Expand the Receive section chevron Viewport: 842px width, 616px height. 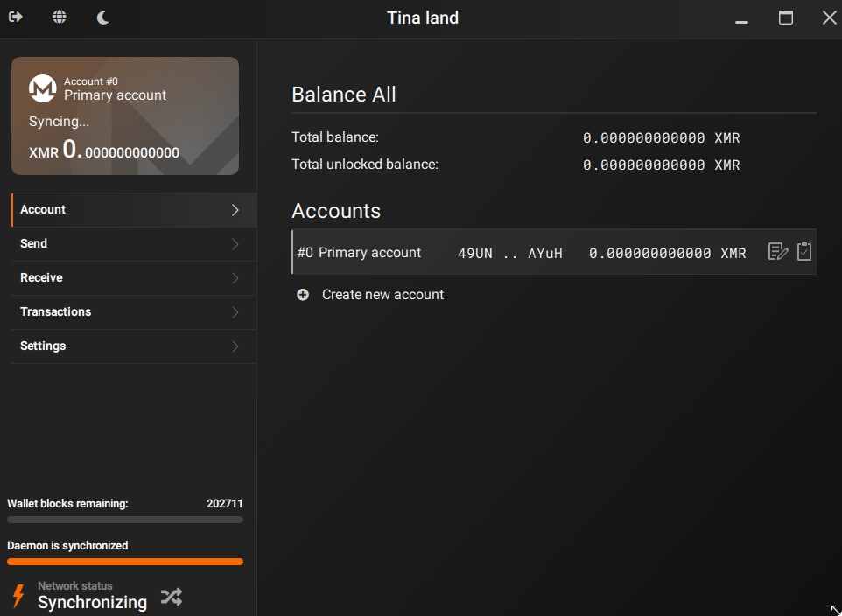click(235, 278)
